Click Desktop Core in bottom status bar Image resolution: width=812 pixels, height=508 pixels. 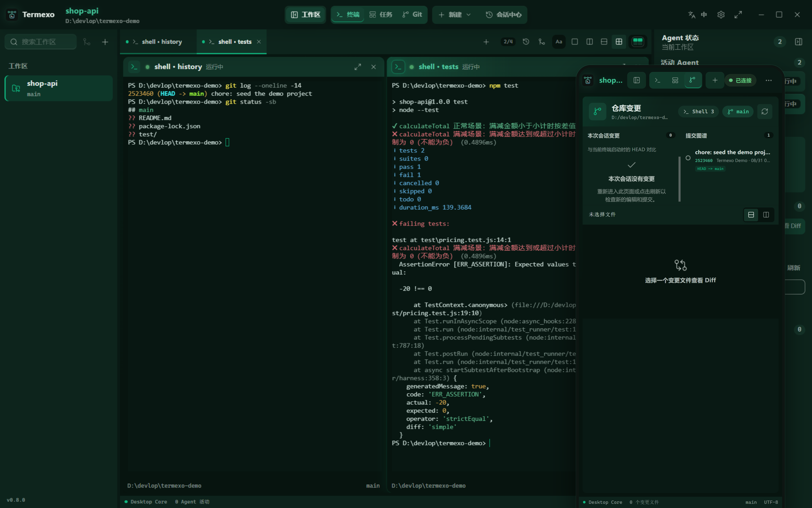click(146, 502)
